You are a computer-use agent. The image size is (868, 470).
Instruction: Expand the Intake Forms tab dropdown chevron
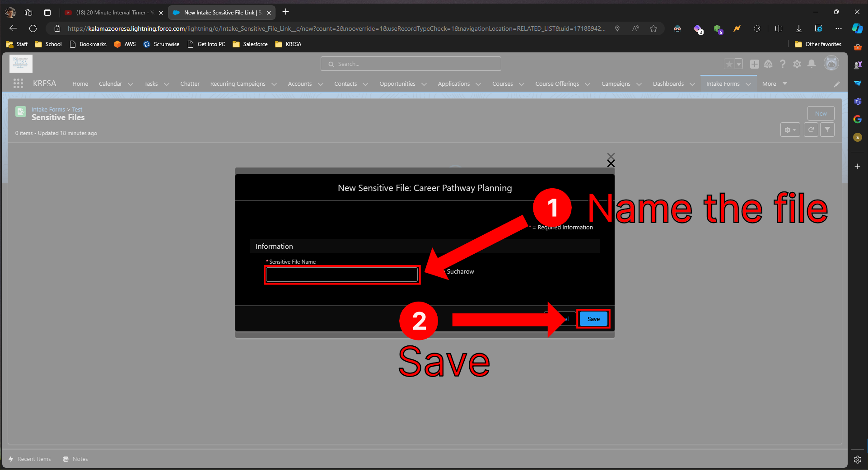[748, 84]
